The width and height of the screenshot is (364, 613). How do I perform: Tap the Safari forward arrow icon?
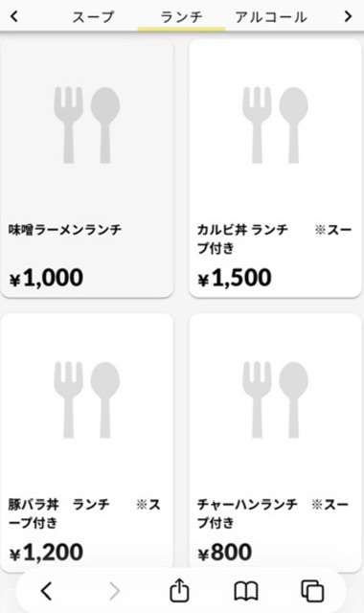point(114,591)
